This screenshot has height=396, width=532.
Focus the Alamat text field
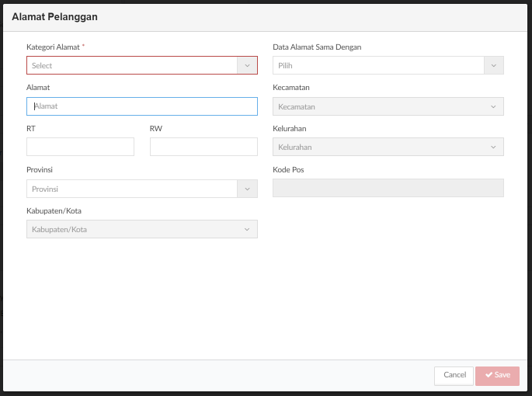tap(142, 106)
